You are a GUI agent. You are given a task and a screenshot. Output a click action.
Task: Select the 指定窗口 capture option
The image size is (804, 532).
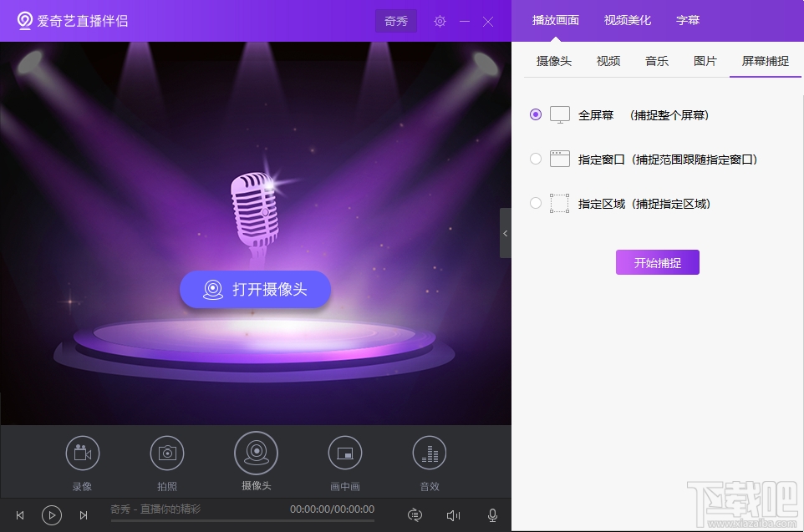tap(535, 159)
